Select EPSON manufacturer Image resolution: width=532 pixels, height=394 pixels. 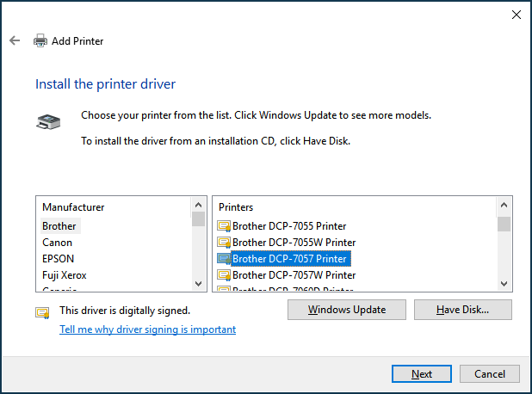point(58,259)
